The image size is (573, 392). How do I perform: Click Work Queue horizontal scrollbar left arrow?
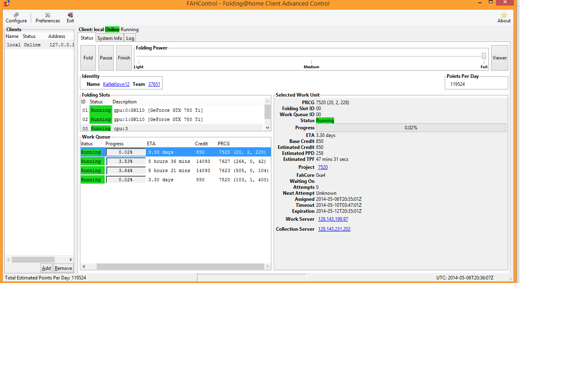(x=84, y=266)
